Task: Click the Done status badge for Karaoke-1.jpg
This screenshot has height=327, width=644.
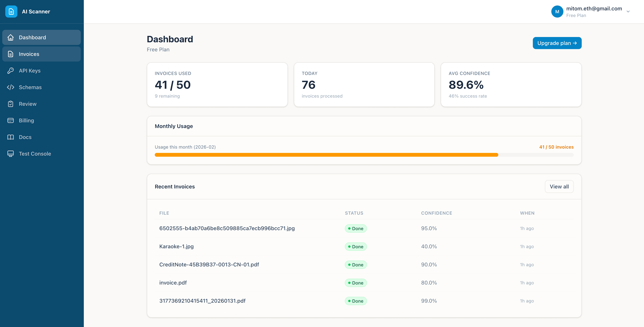Action: click(x=356, y=247)
